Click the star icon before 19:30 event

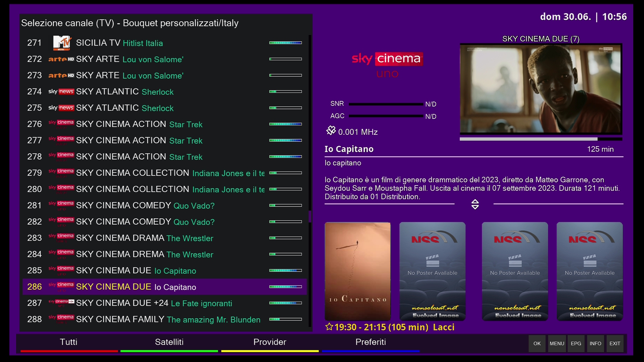[329, 327]
